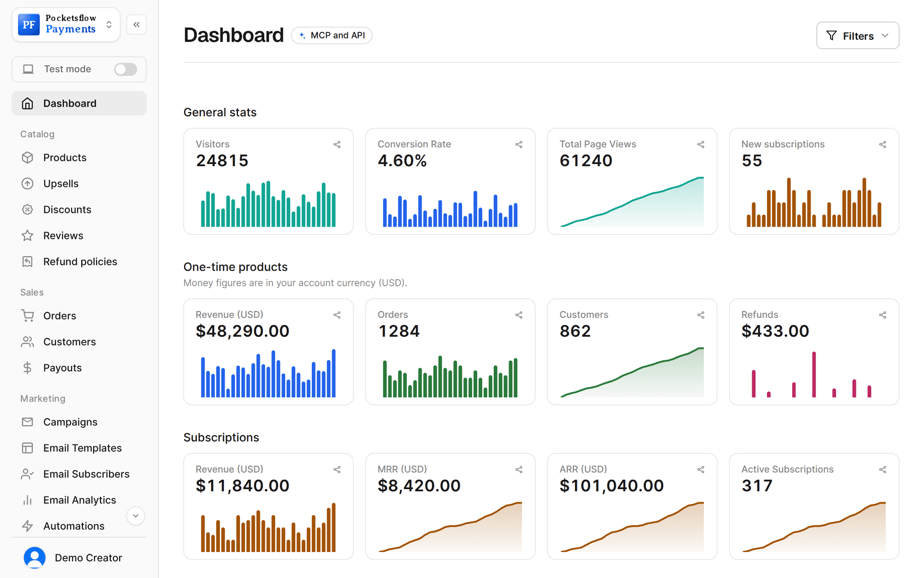924x578 pixels.
Task: Collapse the sidebar with double-chevron icon
Action: tap(136, 24)
